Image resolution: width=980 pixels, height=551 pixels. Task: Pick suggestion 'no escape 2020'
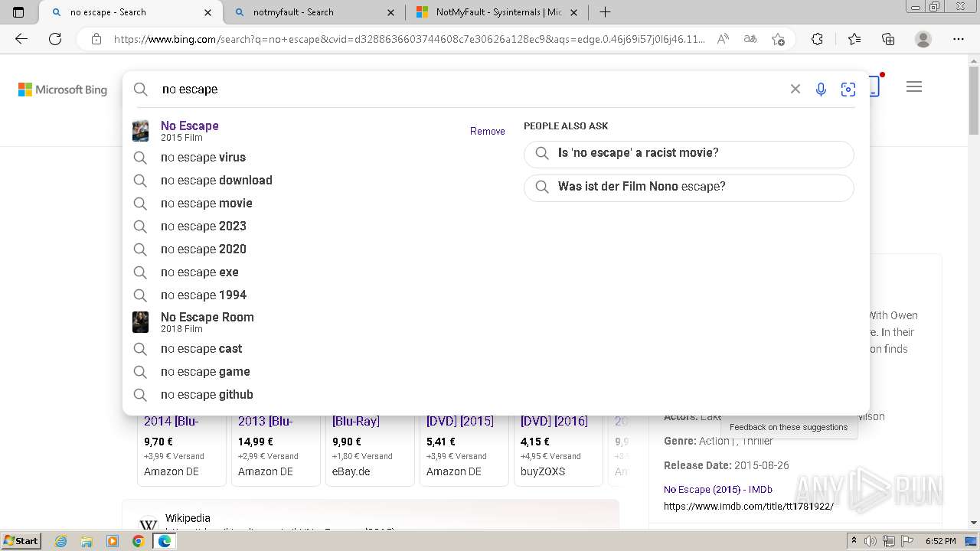pyautogui.click(x=318, y=249)
